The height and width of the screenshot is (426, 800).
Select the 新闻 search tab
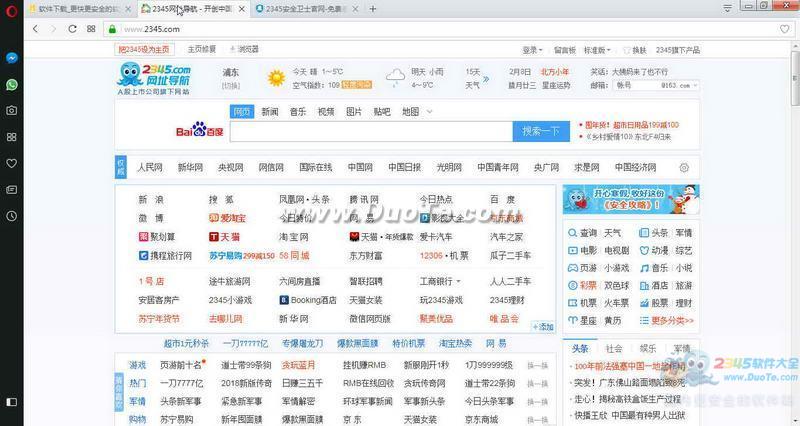pyautogui.click(x=270, y=112)
